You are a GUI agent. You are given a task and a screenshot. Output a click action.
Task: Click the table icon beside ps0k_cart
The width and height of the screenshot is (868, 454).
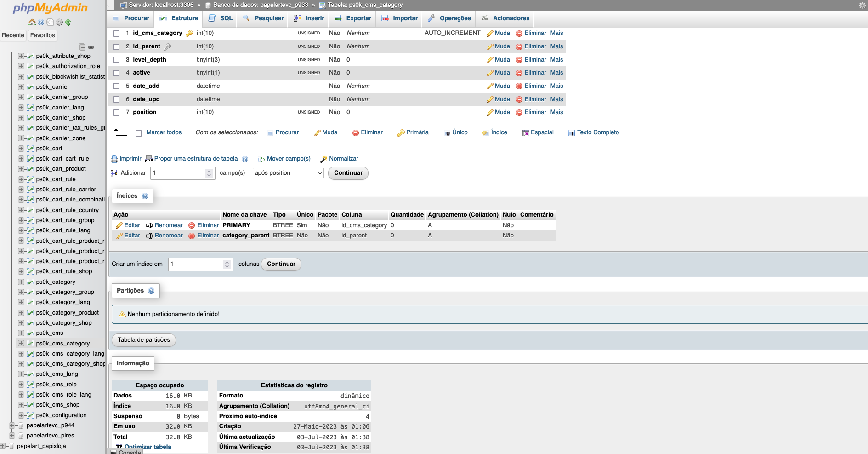pyautogui.click(x=30, y=149)
